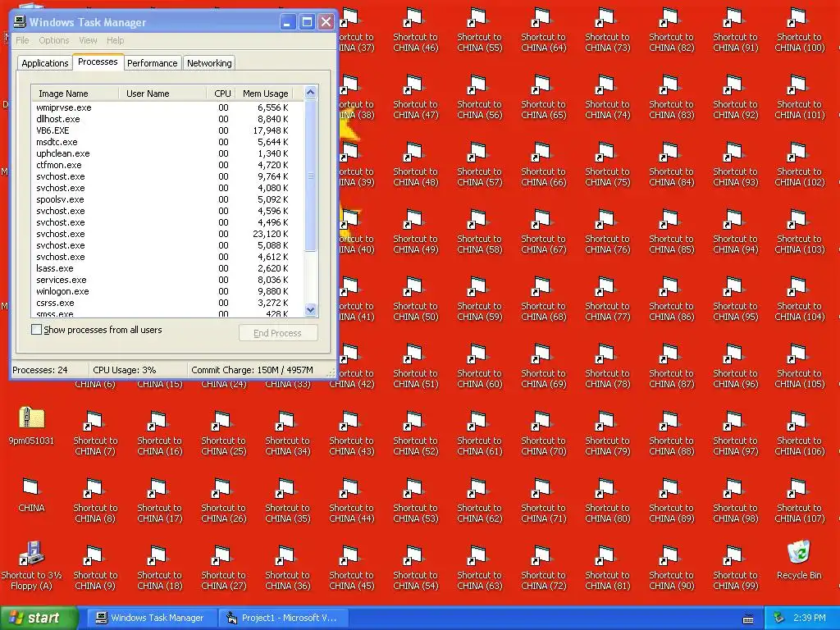840x630 pixels.
Task: Open the Help menu in Task Manager
Action: coord(115,40)
